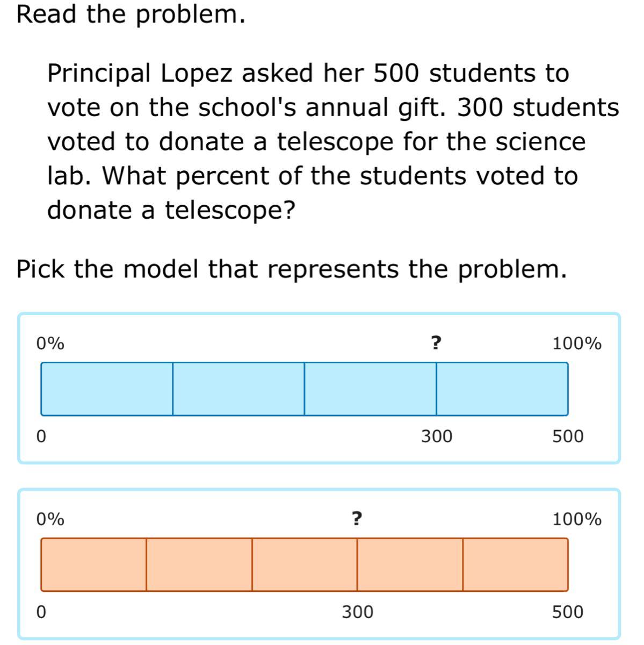
Task: Click the first blue bar segment
Action: (x=107, y=389)
